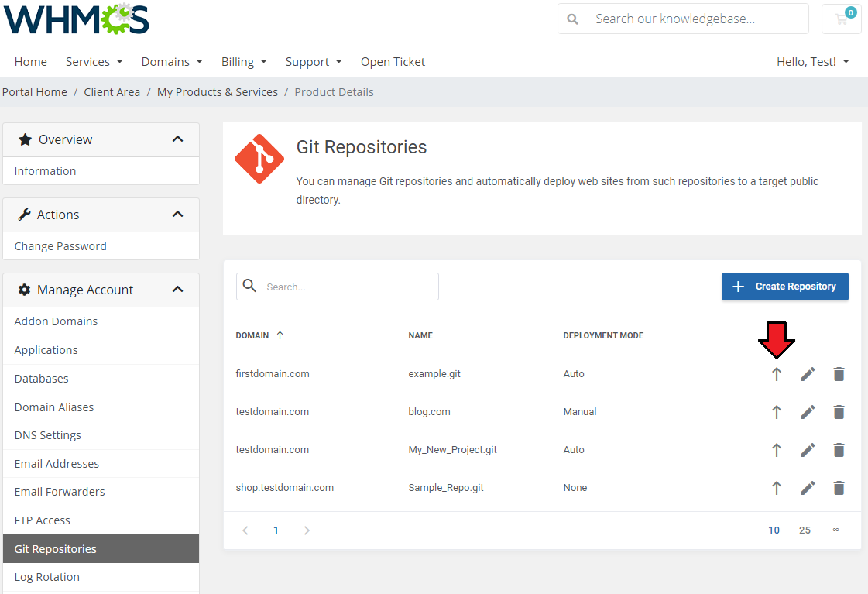Screen dimensions: 868x594
Task: Click the trash icon for blog.com
Action: pyautogui.click(x=839, y=412)
